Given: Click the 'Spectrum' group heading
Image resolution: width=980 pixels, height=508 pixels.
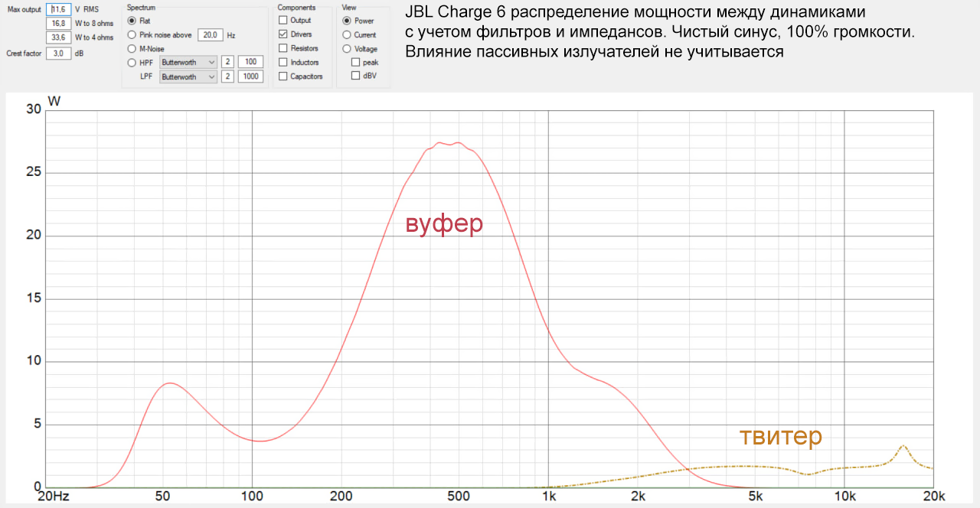Looking at the screenshot, I should click(x=141, y=7).
